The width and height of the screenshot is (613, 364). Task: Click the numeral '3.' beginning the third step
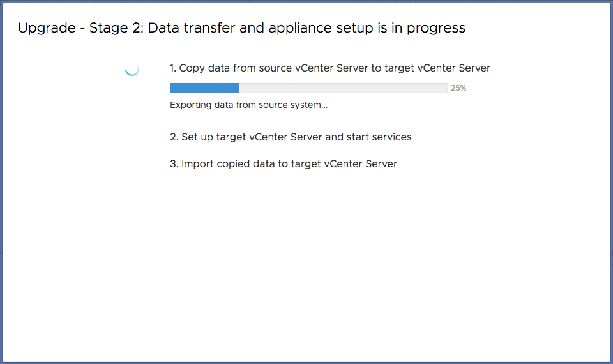click(174, 164)
